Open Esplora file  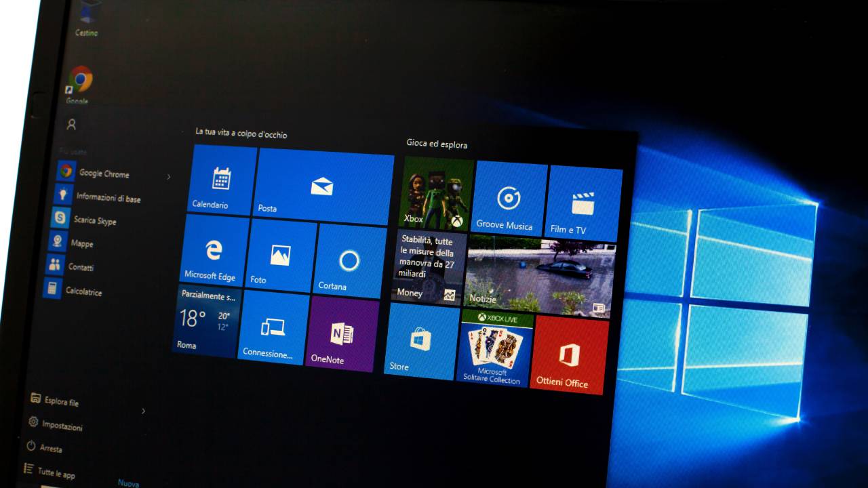click(56, 401)
